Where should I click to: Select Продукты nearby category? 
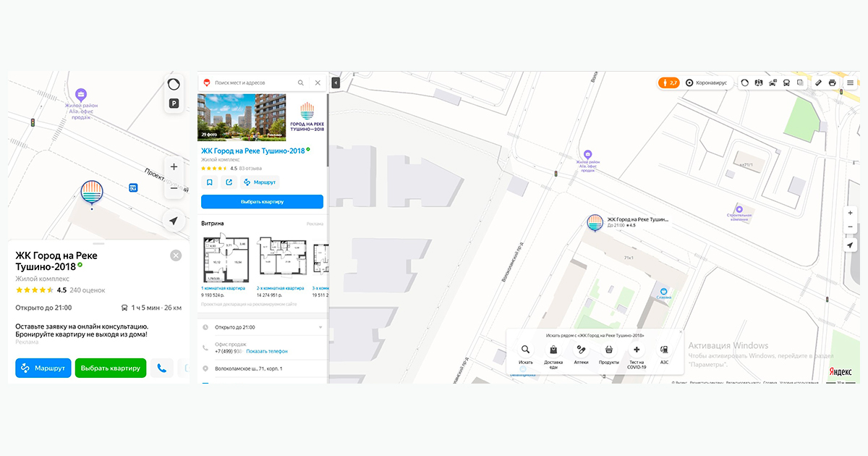(609, 353)
